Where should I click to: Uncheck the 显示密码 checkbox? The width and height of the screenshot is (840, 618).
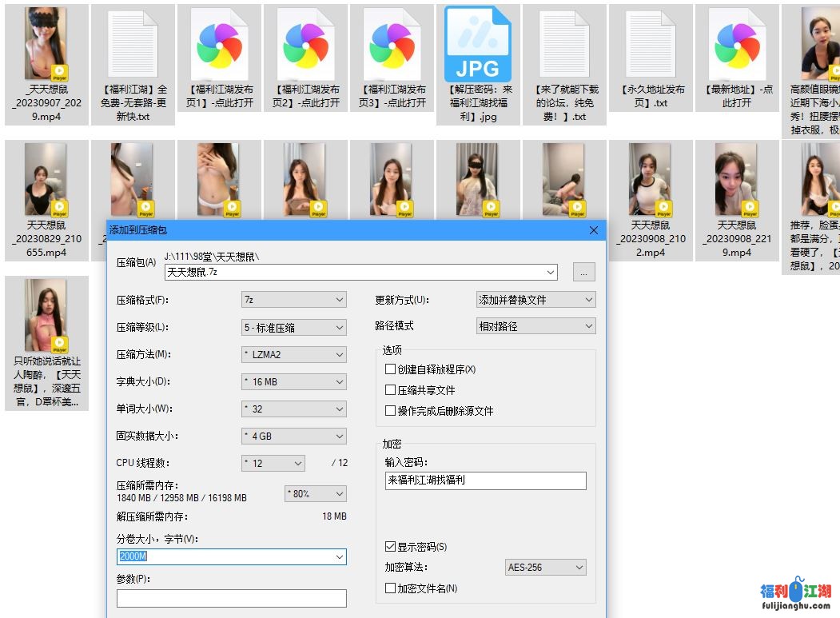391,547
